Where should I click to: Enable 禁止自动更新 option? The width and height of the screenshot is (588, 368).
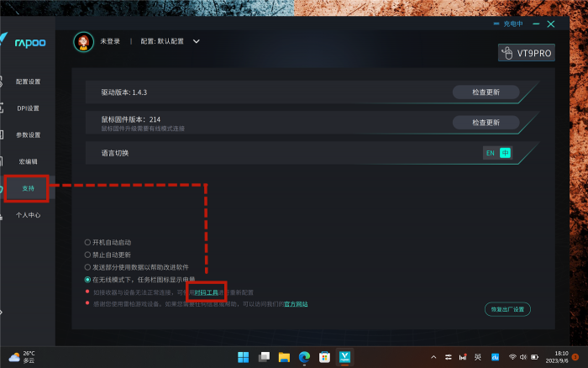pyautogui.click(x=87, y=255)
